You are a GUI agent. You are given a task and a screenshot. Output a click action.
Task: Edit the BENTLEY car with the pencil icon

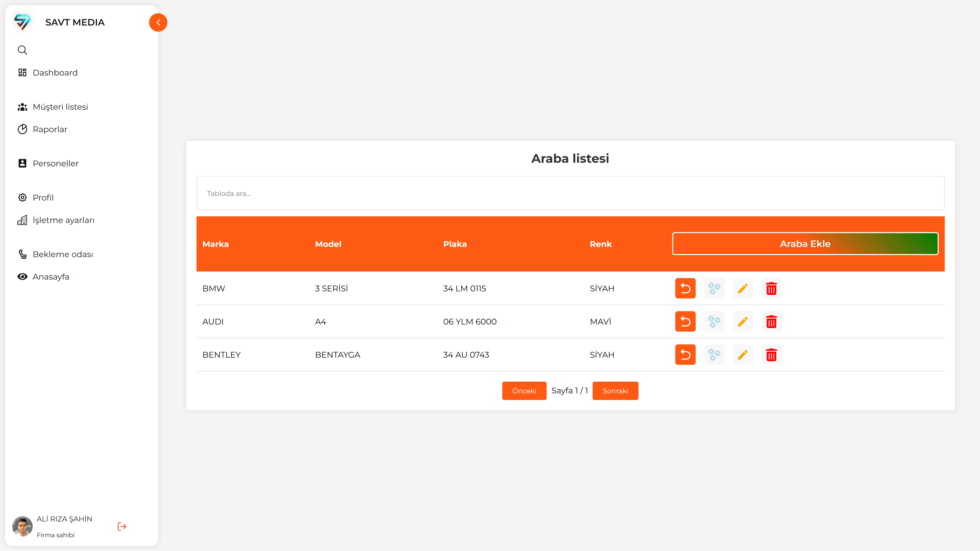point(743,355)
